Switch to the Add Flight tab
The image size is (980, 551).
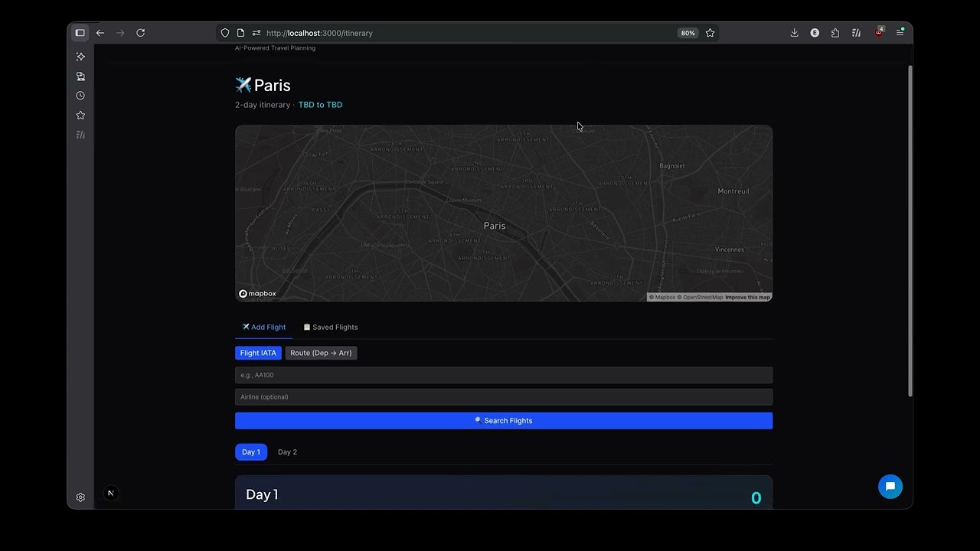pos(263,327)
